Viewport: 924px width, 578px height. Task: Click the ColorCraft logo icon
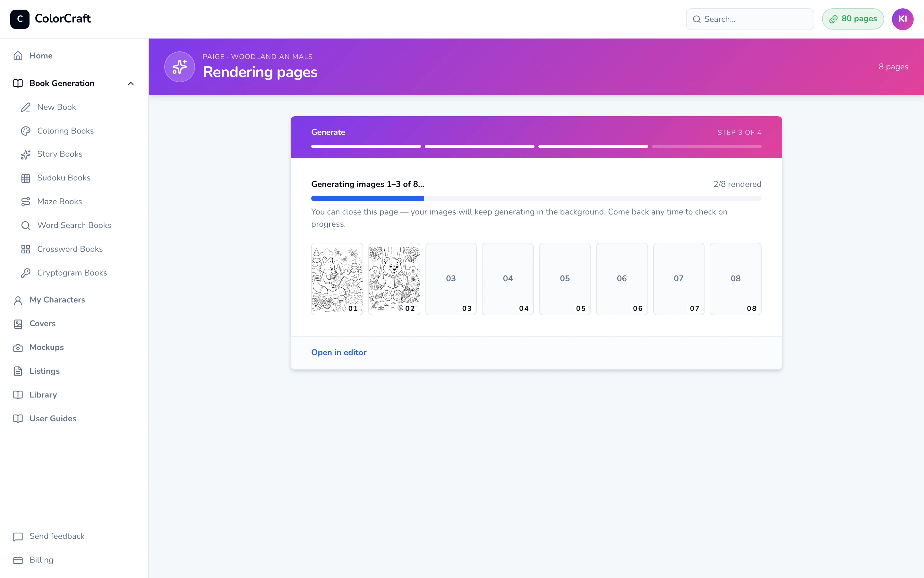click(x=20, y=19)
